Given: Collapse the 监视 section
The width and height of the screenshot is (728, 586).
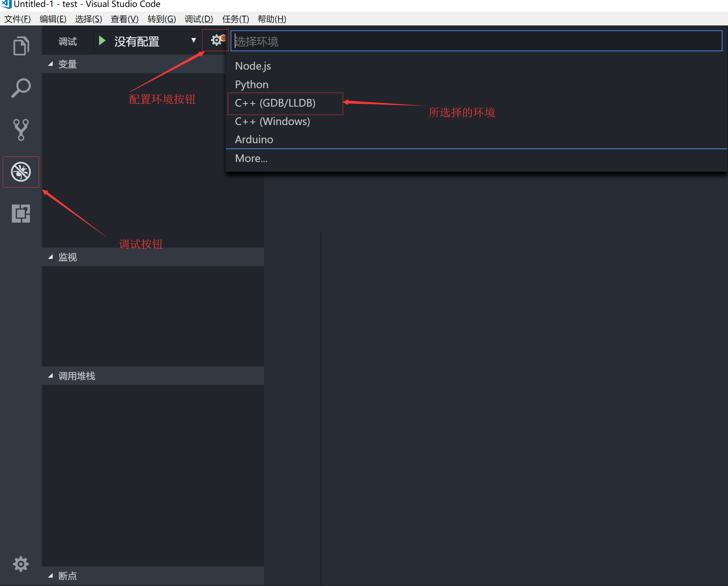Looking at the screenshot, I should pyautogui.click(x=153, y=257).
